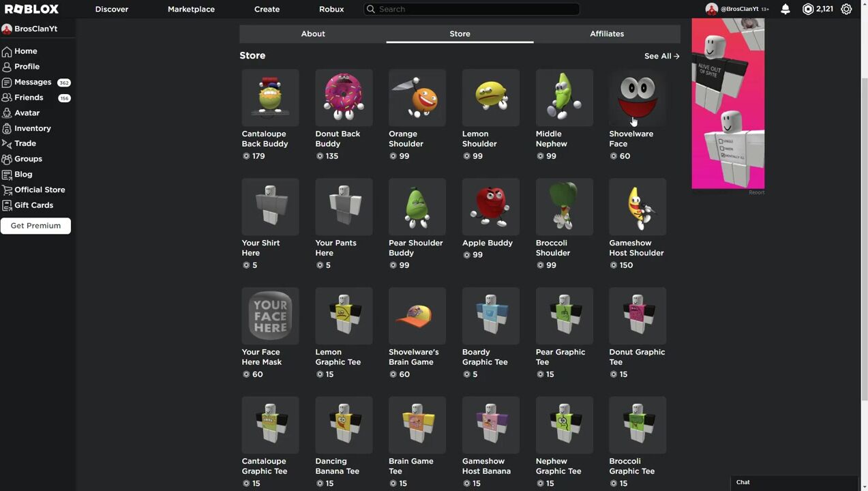Open the notifications bell icon
868x491 pixels.
785,10
